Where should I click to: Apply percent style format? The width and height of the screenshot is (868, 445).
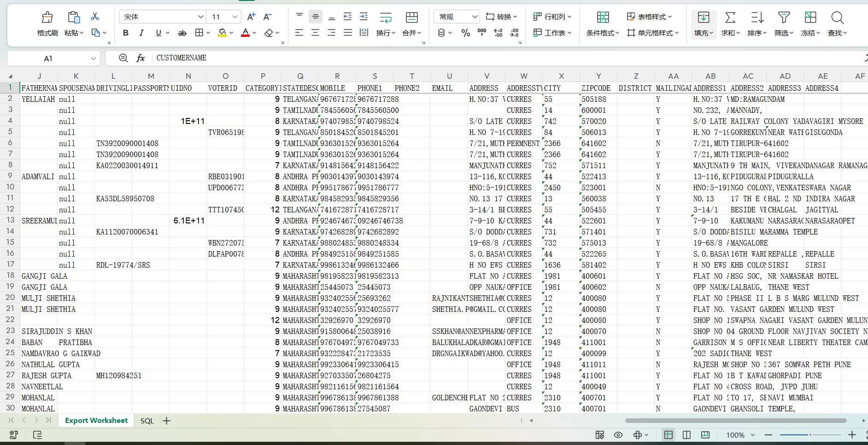coord(466,33)
